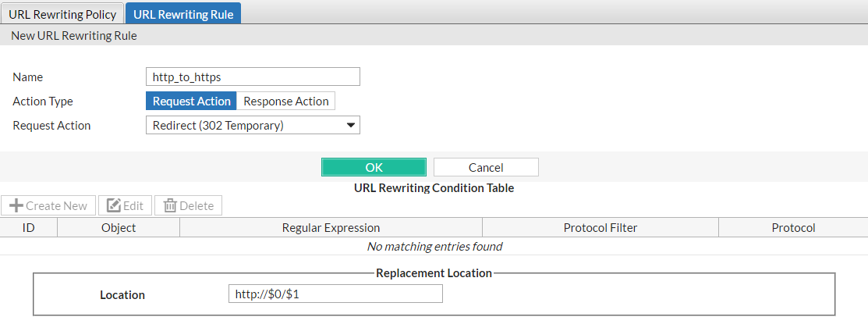Image resolution: width=868 pixels, height=317 pixels.
Task: Click the plus icon on Create New
Action: point(16,205)
